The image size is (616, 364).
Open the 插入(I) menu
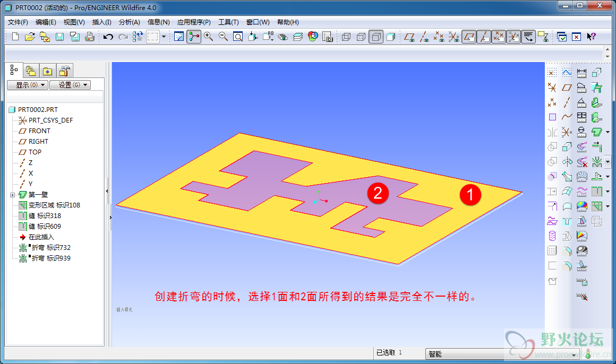(101, 22)
